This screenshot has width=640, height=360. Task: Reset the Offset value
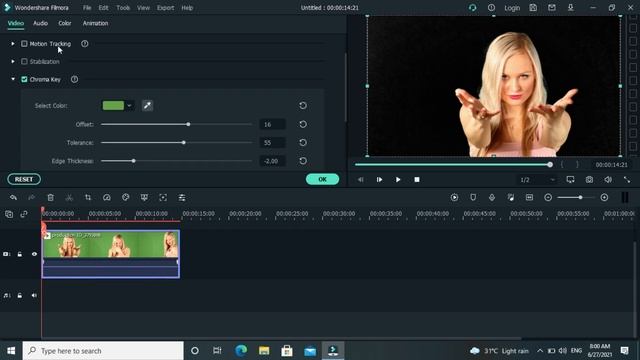pyautogui.click(x=303, y=124)
